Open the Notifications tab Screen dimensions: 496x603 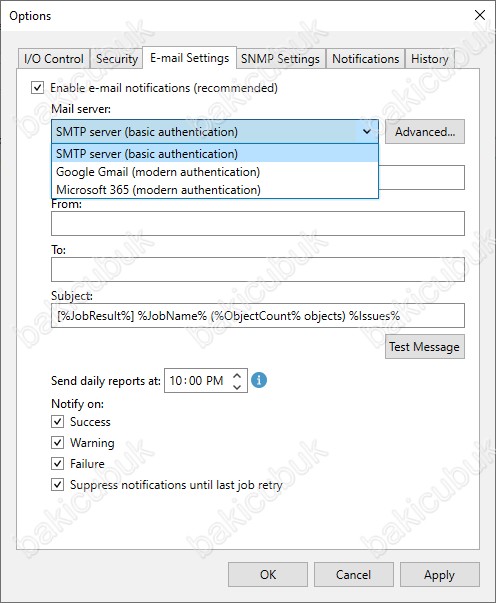(365, 59)
